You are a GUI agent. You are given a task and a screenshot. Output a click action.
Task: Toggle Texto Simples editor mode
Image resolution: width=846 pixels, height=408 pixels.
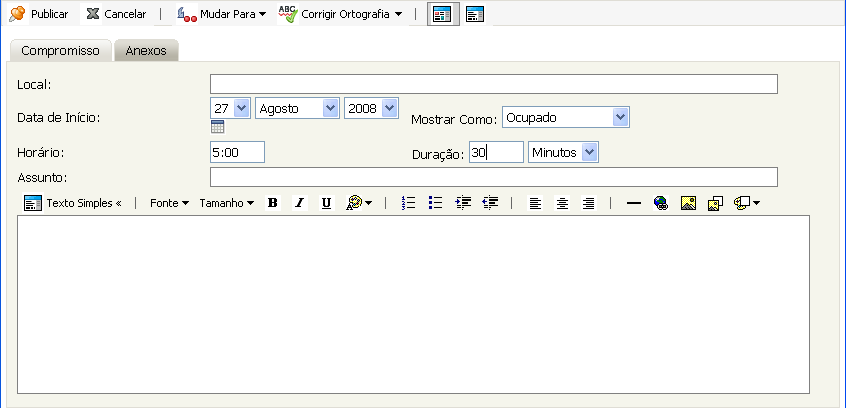tap(72, 203)
